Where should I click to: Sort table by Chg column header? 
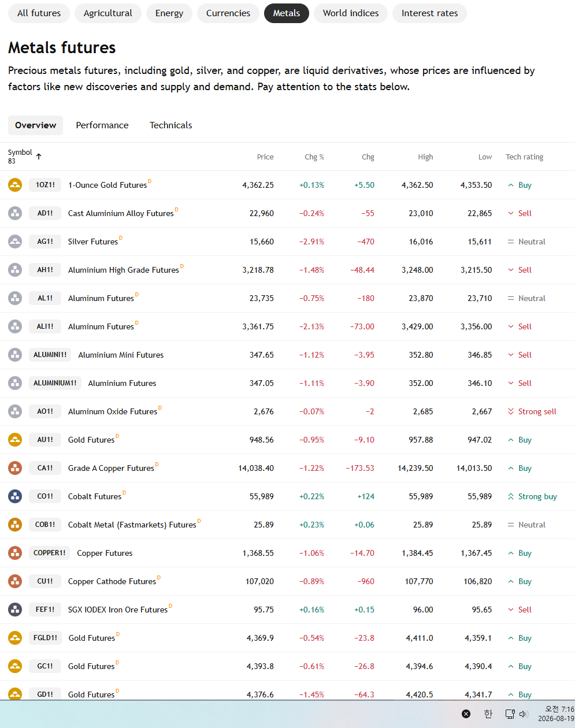(x=368, y=157)
